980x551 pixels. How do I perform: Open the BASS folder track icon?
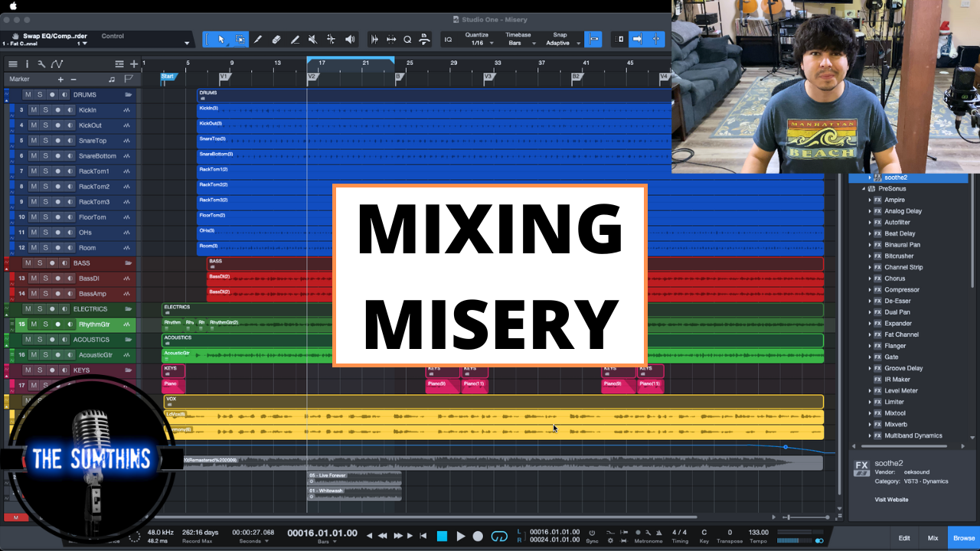[129, 263]
